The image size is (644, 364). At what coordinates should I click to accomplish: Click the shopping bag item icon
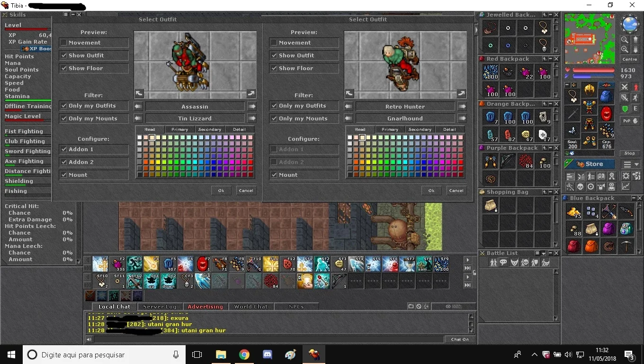491,205
